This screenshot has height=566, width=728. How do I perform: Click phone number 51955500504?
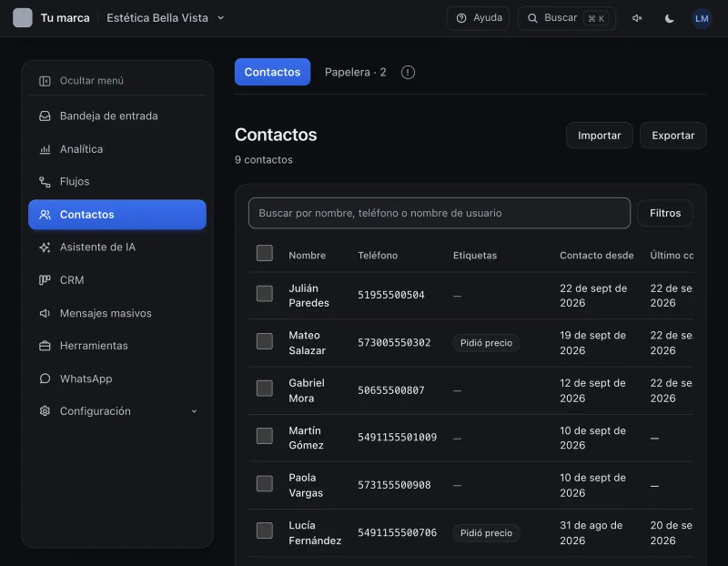tap(391, 296)
